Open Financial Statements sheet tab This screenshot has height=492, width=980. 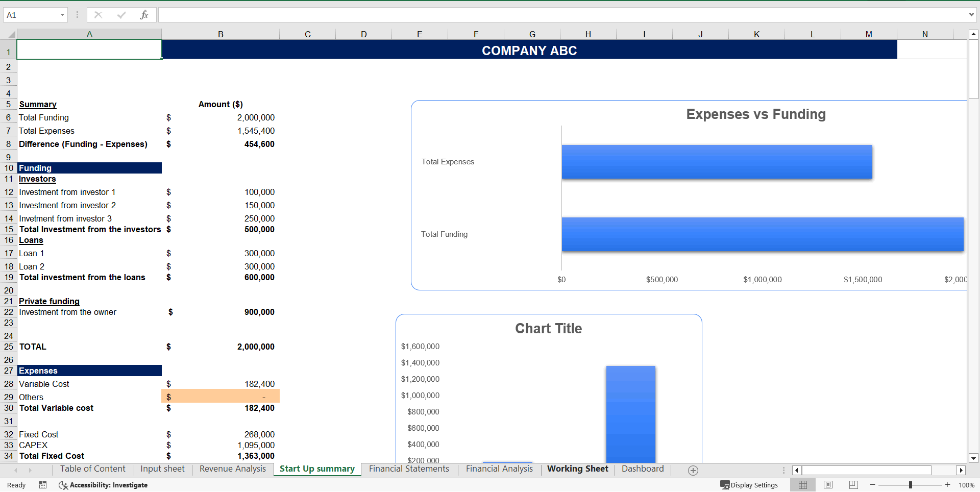point(409,469)
